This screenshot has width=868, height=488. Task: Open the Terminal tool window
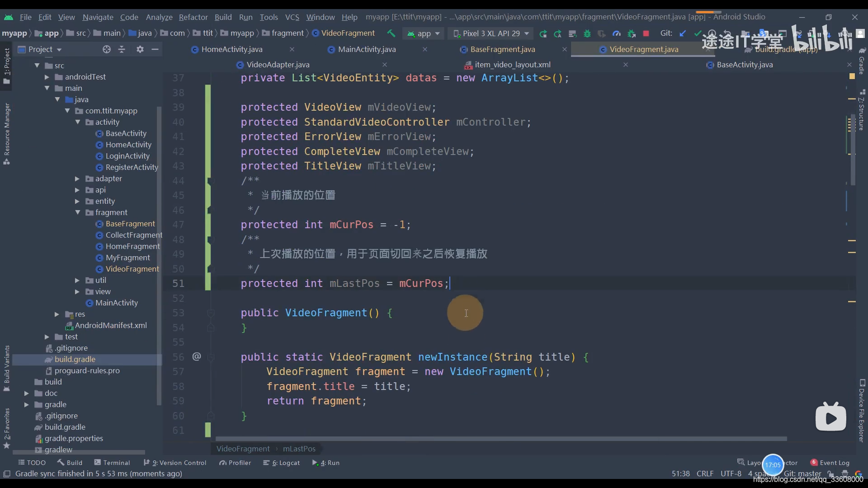(112, 463)
